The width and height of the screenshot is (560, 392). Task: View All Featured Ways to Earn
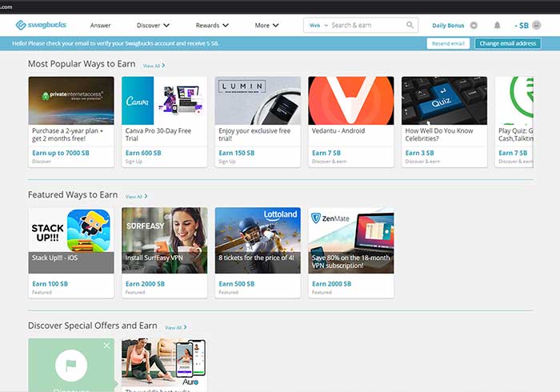tap(136, 196)
